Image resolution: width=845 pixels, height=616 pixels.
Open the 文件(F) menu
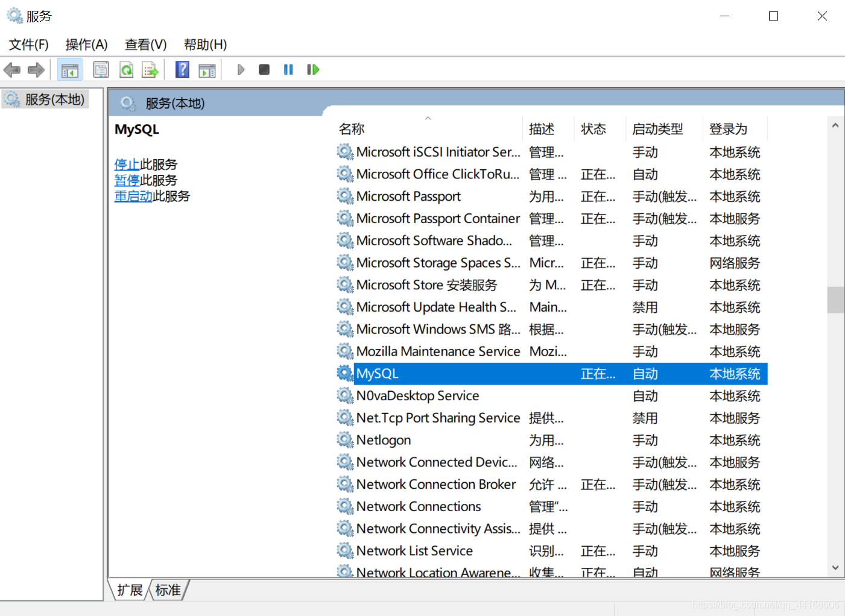click(x=27, y=45)
